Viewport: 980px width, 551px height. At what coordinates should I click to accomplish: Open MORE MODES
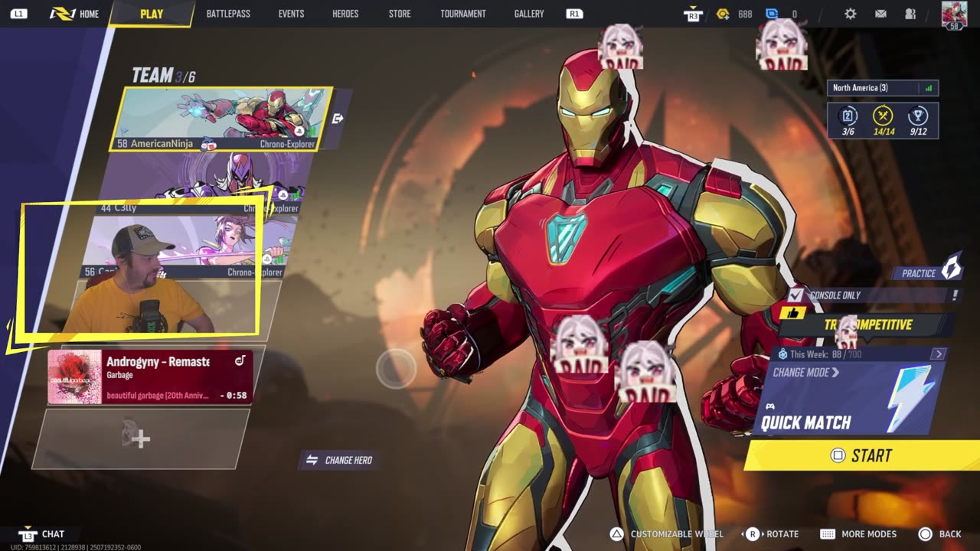point(858,534)
